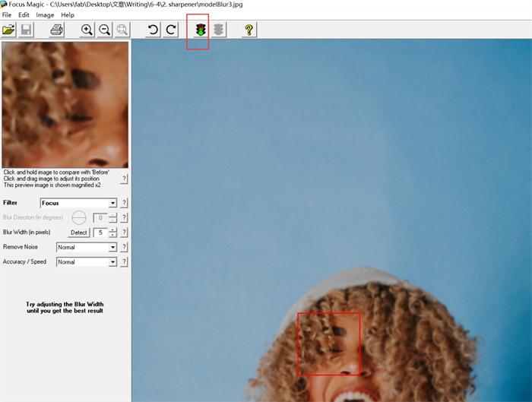532x402 pixels.
Task: Zoom out with the magnifier minus icon
Action: (105, 30)
